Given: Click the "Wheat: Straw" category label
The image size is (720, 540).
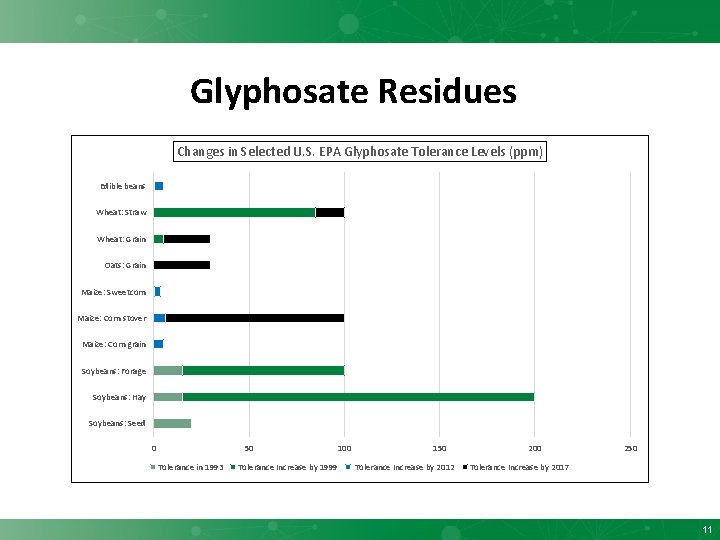Looking at the screenshot, I should point(121,212).
